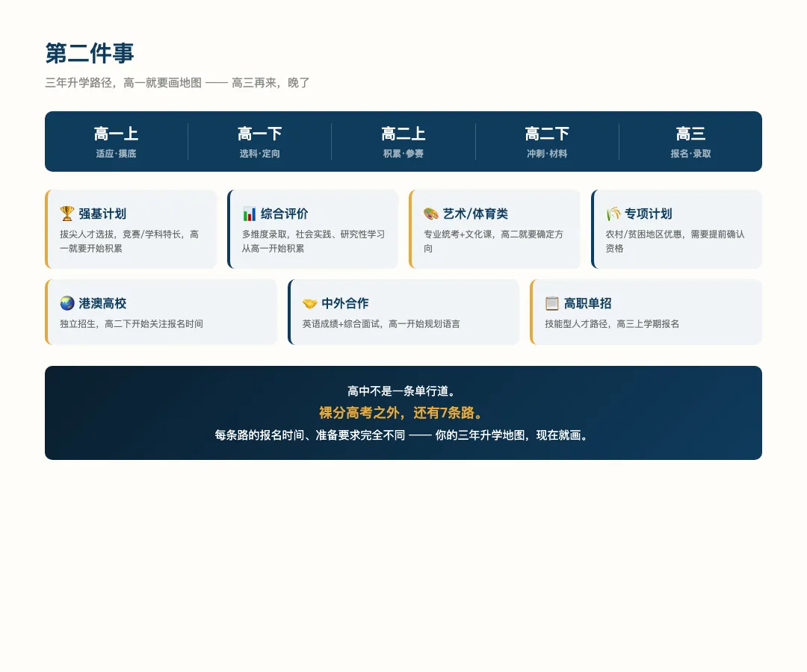Screen dimensions: 807x672
Task: Click the 专业统考+文化课 description text
Action: point(494,241)
